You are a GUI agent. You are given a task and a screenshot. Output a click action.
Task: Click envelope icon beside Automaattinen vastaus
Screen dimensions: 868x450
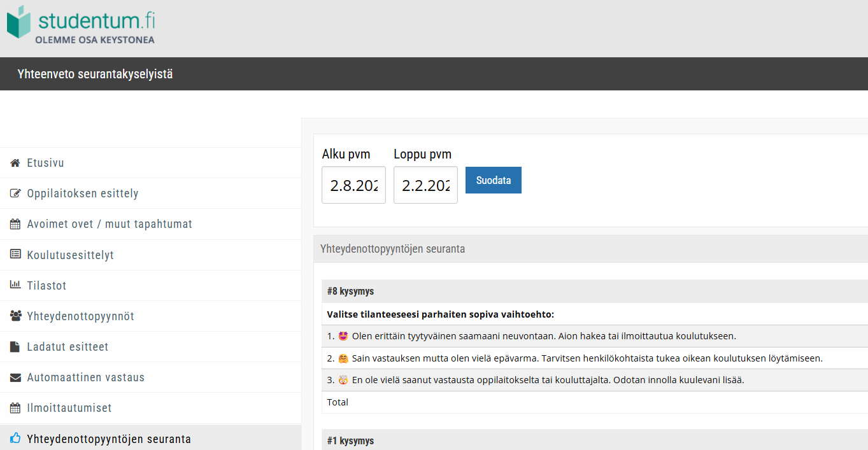click(x=15, y=377)
